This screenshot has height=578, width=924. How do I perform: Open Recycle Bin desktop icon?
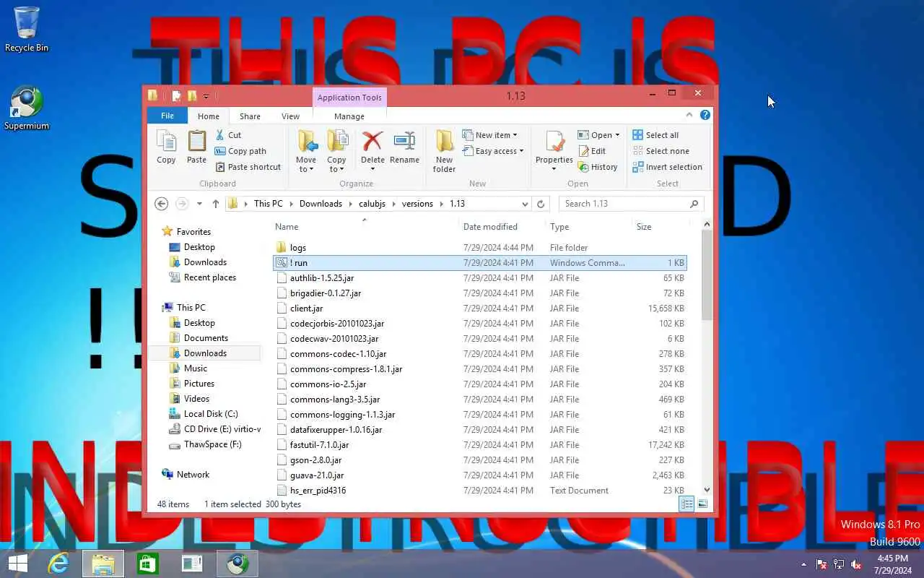[27, 29]
